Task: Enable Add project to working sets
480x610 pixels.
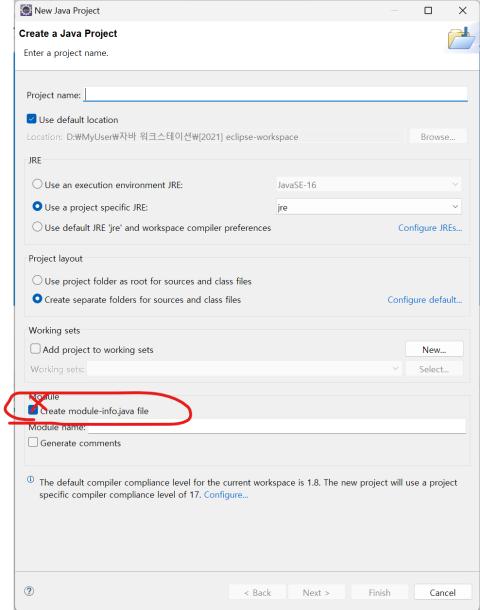Action: pyautogui.click(x=35, y=349)
